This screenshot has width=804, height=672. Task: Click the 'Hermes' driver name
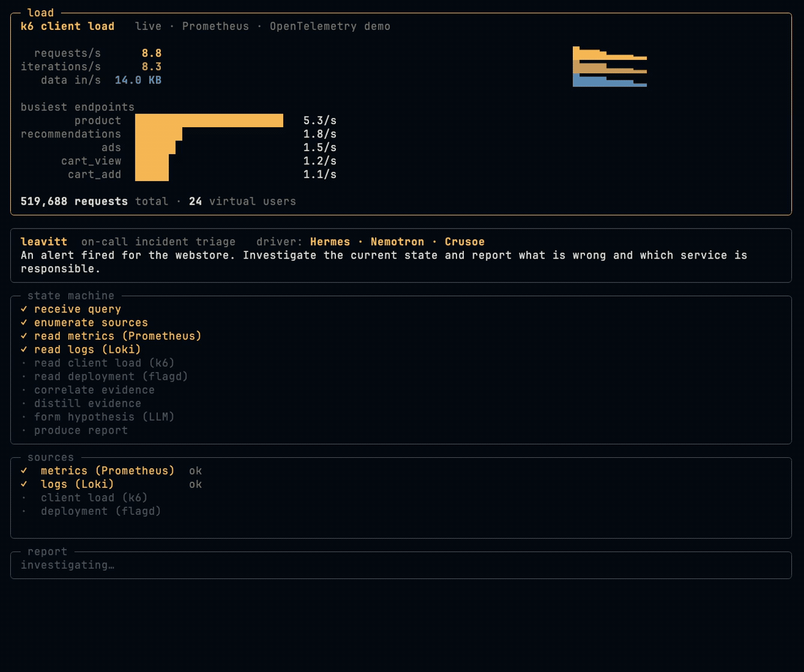(330, 241)
